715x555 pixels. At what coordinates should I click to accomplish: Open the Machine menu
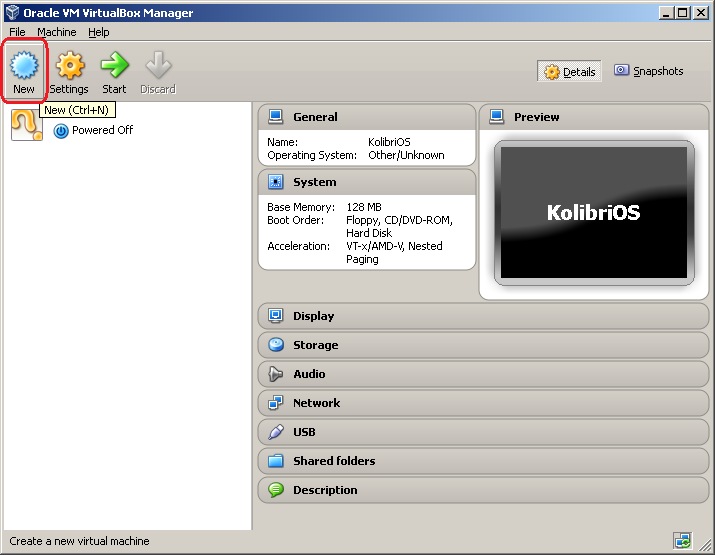56,32
